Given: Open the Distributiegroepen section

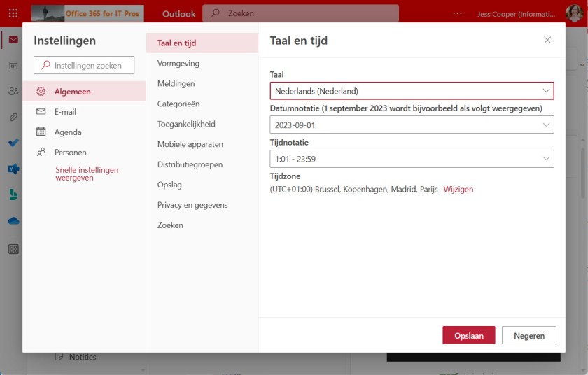Looking at the screenshot, I should pos(202,164).
